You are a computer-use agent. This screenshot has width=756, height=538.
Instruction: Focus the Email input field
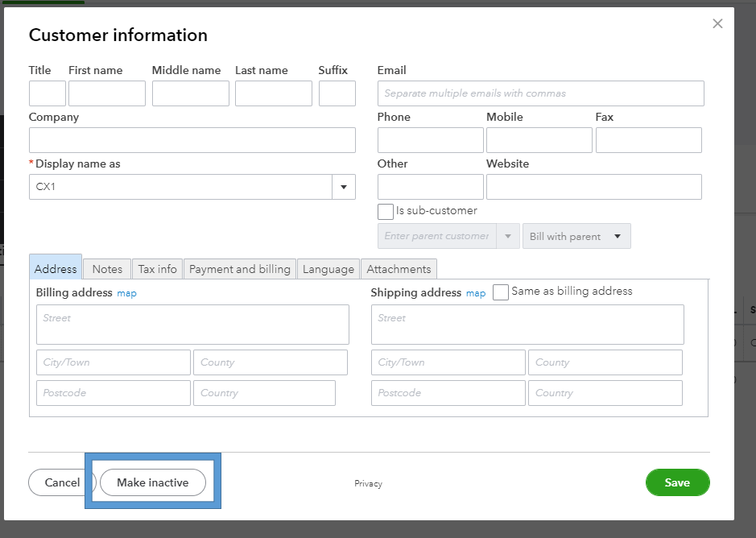[540, 93]
